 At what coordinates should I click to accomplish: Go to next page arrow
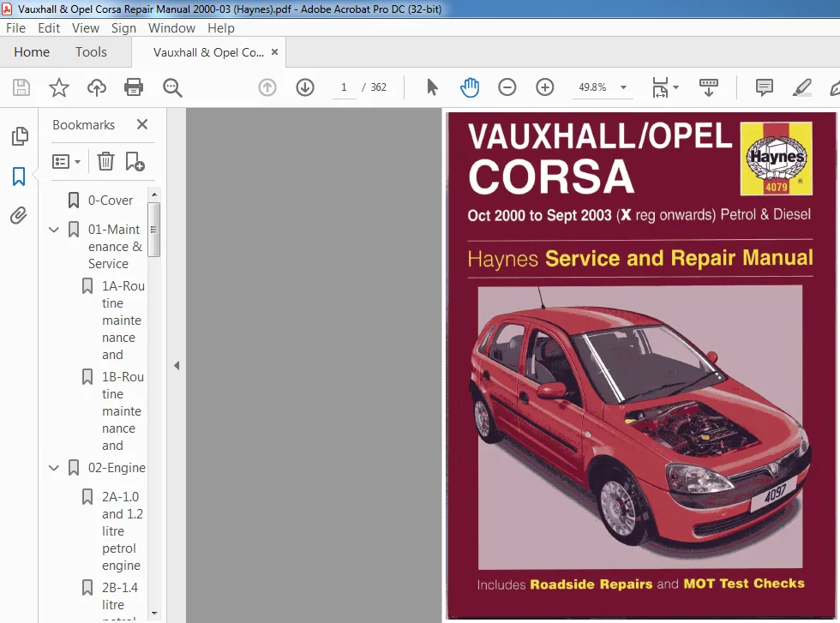coord(305,87)
